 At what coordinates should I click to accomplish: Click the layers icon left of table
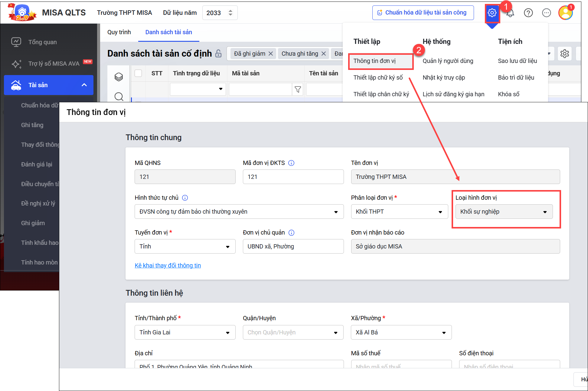click(x=119, y=77)
